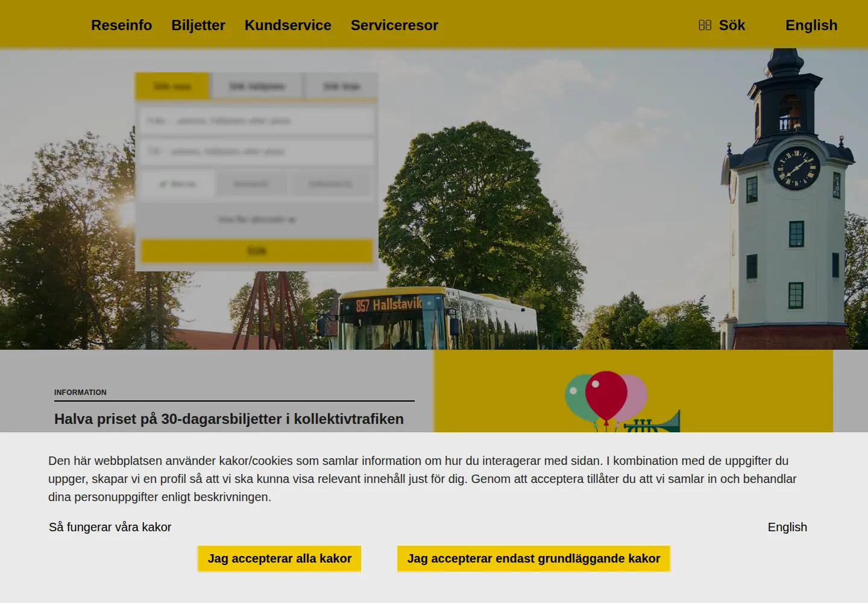Focus the 'Till' destination input field
Viewport: 868px width, 603px height.
pyautogui.click(x=257, y=151)
